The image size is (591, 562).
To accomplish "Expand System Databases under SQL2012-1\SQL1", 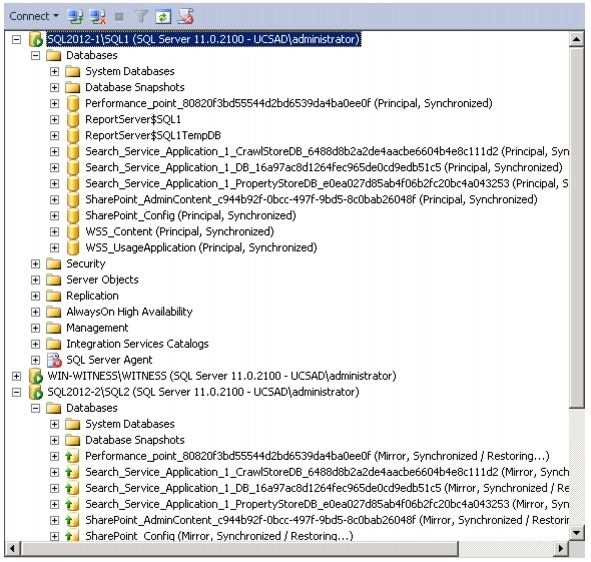I will [x=54, y=72].
